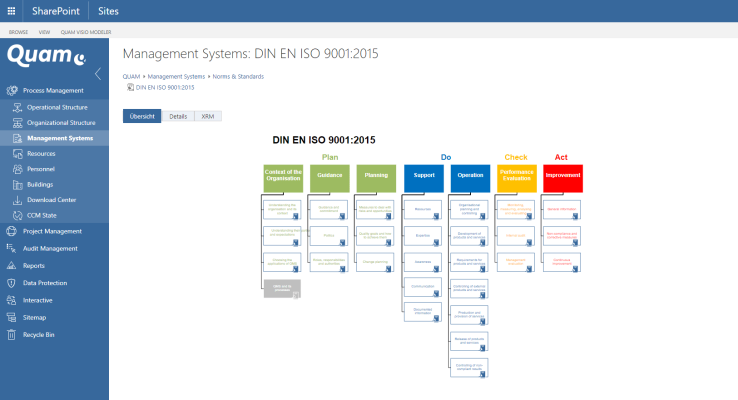
Task: Open the SharePoint app launcher grid
Action: click(13, 11)
